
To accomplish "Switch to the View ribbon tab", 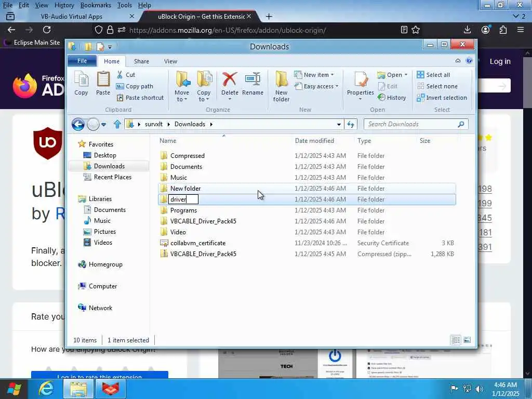I will point(170,61).
